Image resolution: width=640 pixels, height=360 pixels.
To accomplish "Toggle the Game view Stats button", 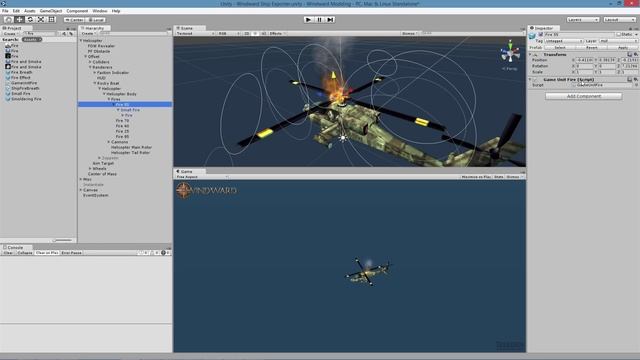I will tap(499, 177).
